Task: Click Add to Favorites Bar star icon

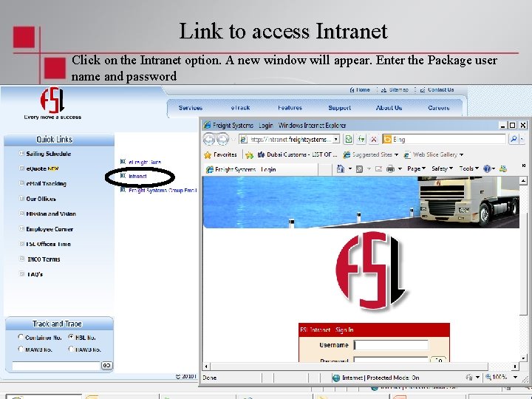Action: 250,155
